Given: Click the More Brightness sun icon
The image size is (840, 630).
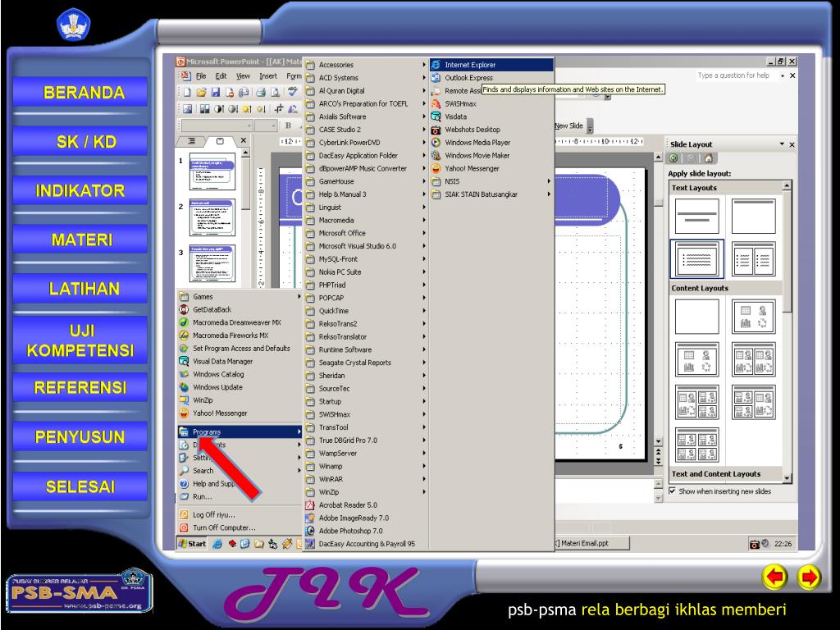Looking at the screenshot, I should [247, 109].
